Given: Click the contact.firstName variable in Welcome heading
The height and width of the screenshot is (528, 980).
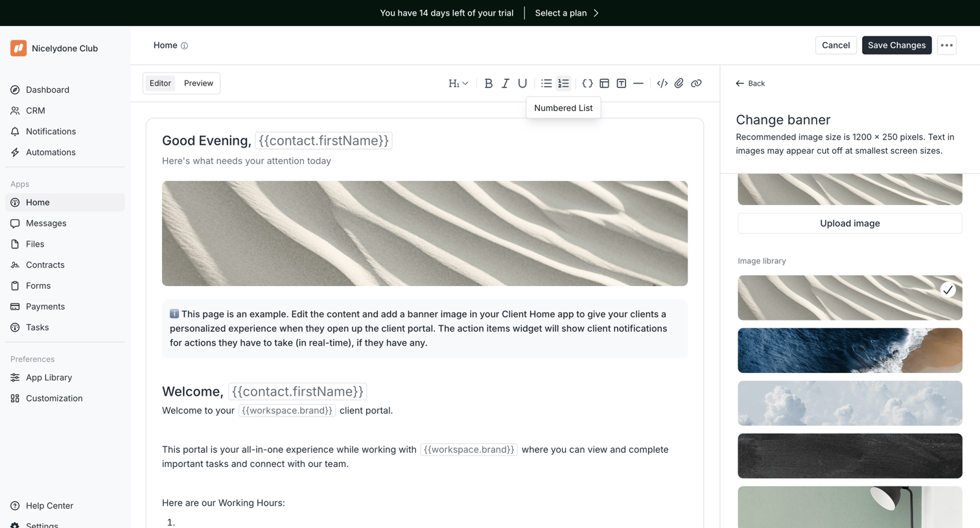Looking at the screenshot, I should [x=297, y=391].
